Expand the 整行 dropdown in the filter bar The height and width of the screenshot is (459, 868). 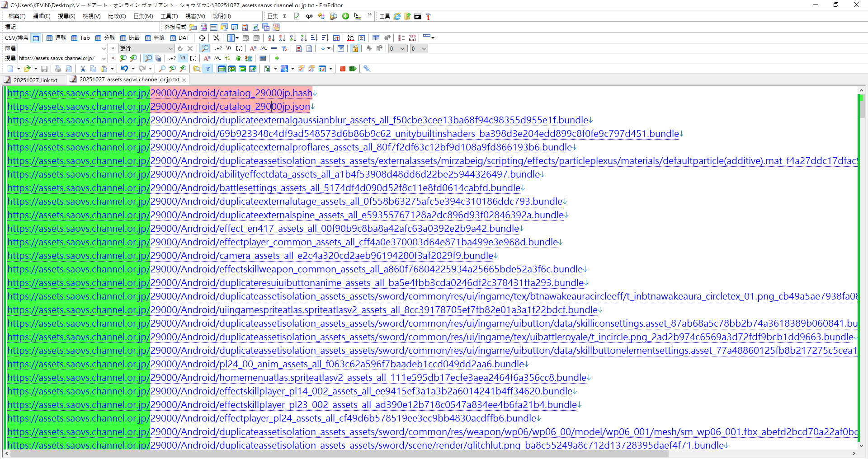tap(170, 48)
